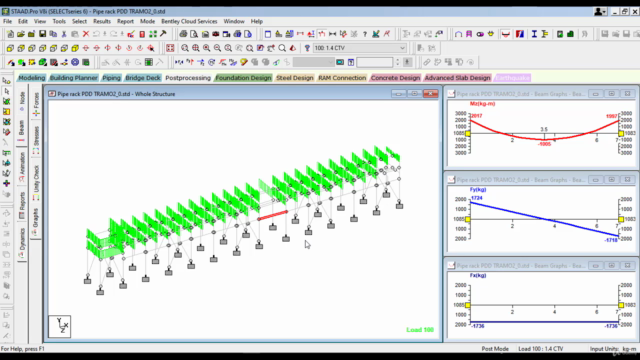This screenshot has height=360, width=640.
Task: Open the Results menu
Action: coord(102,21)
